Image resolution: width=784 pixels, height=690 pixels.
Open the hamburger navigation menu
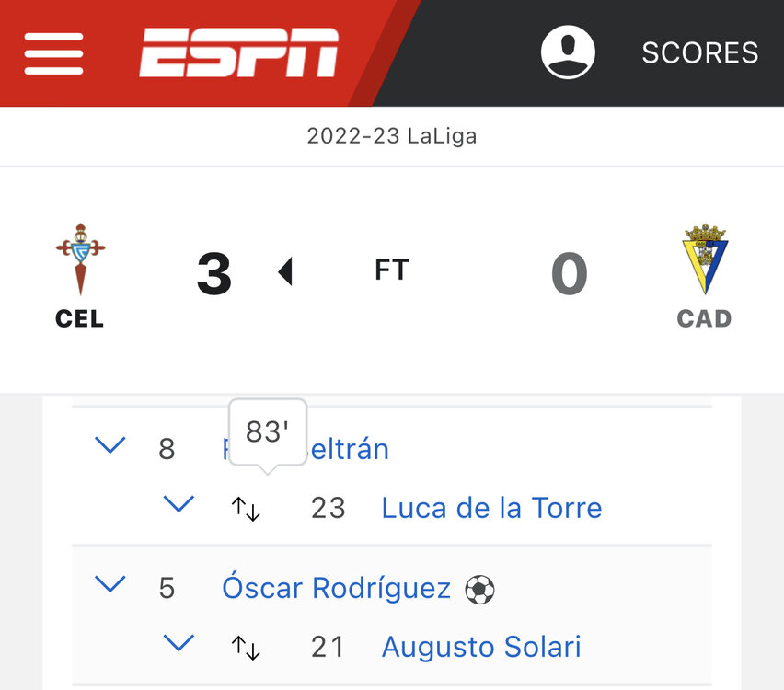tap(53, 52)
